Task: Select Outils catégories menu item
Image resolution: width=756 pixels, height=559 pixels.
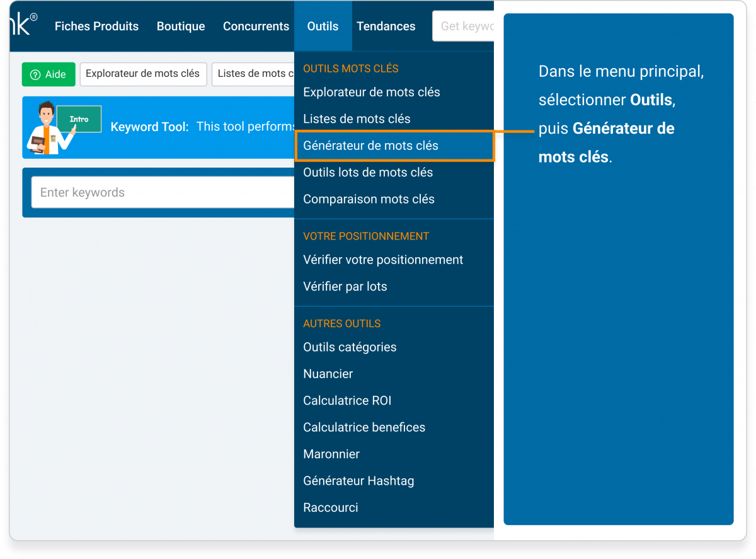Action: click(350, 347)
